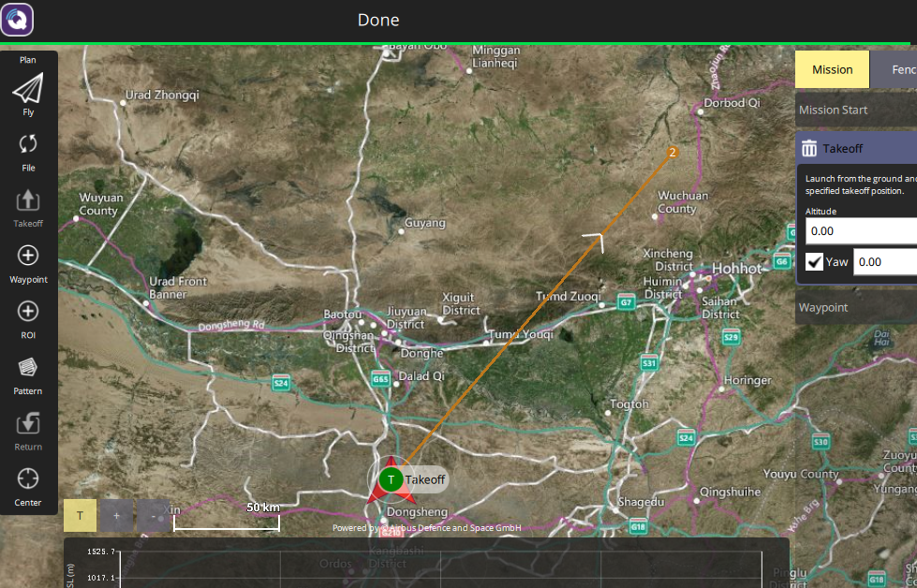Click the Yaw value field

(x=884, y=261)
